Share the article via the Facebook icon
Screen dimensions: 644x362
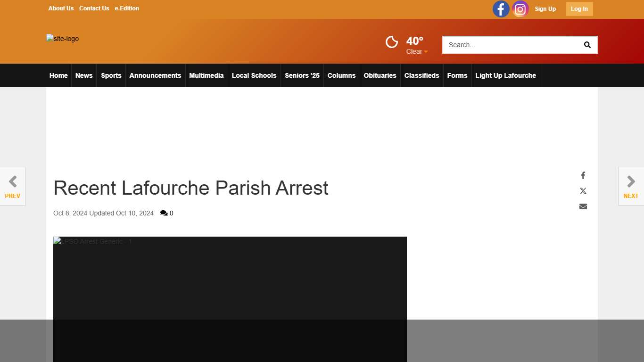pyautogui.click(x=583, y=175)
